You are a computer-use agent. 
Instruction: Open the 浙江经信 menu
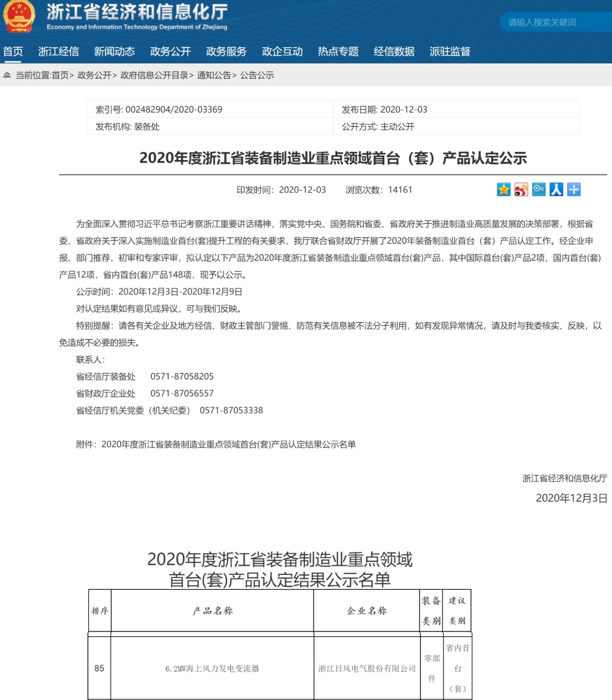[59, 52]
